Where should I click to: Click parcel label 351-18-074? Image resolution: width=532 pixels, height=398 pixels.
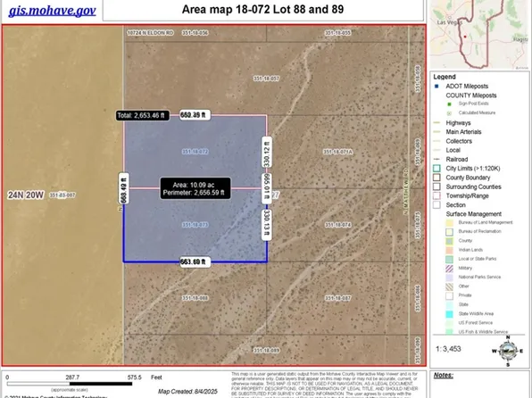click(x=338, y=225)
